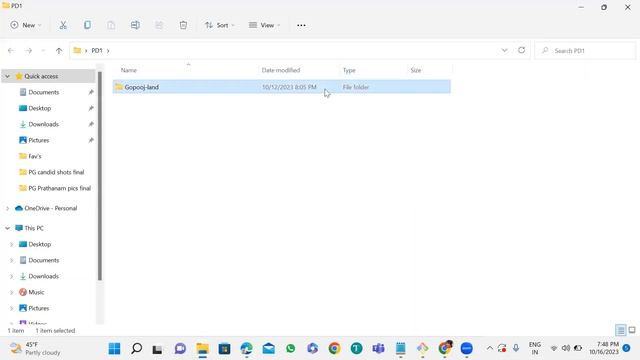Open Task View on the taskbar

pyautogui.click(x=158, y=349)
